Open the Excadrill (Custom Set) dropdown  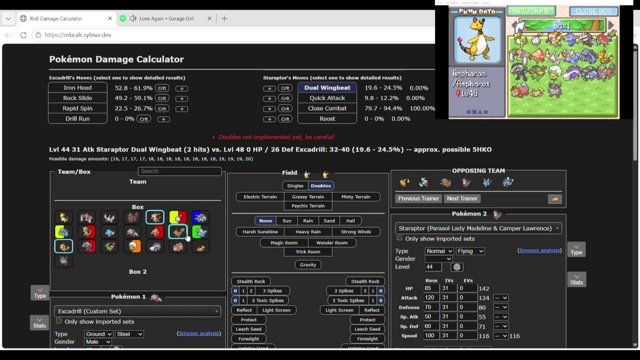(138, 311)
